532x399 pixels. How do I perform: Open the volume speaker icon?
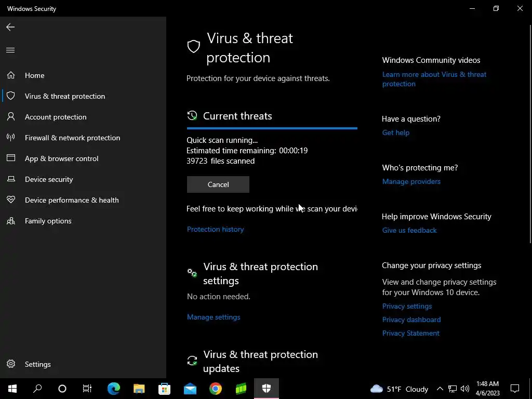(x=465, y=389)
